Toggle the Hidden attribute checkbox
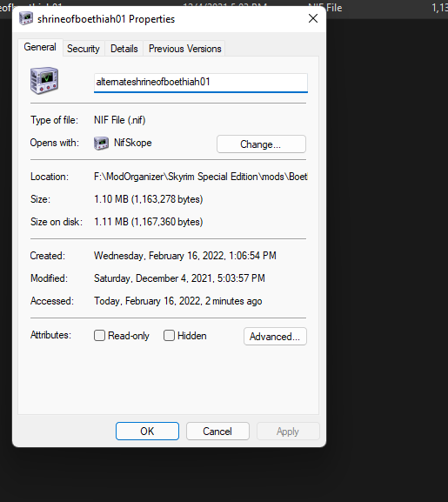 click(169, 336)
